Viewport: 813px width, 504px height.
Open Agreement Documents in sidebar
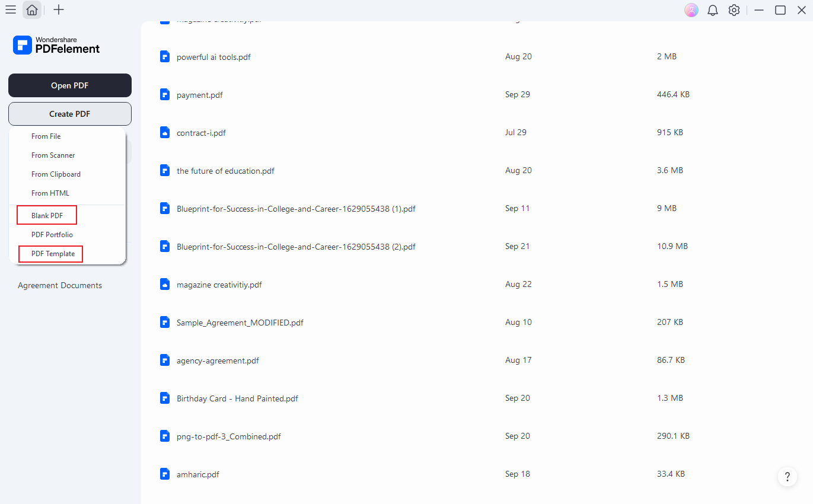tap(60, 285)
